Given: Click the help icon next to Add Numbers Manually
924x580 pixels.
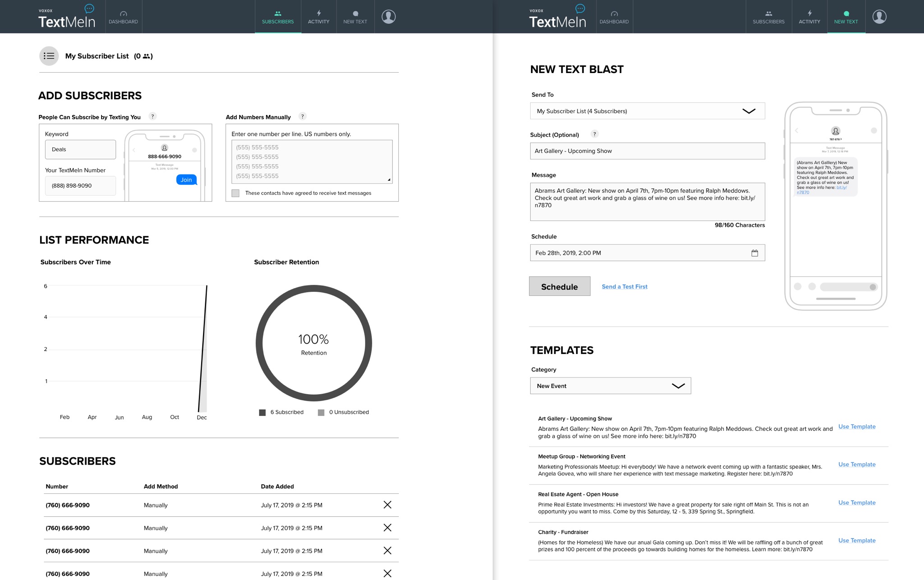Looking at the screenshot, I should pos(302,116).
